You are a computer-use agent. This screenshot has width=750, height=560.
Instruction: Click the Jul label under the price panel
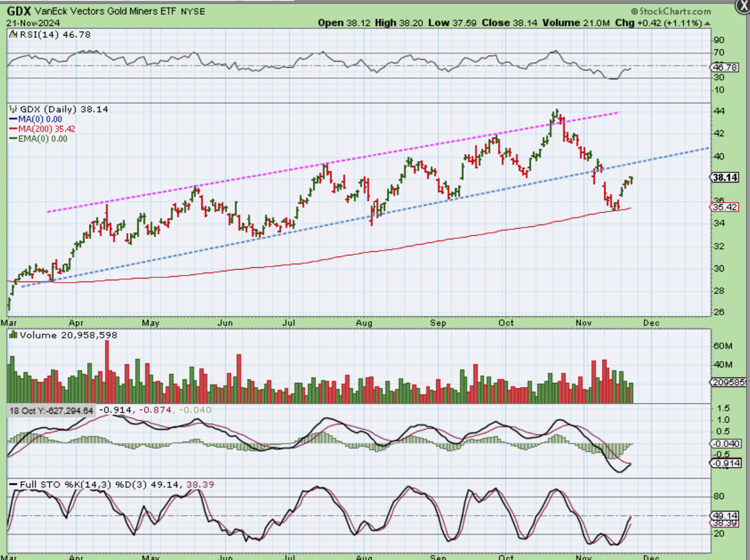(x=289, y=324)
